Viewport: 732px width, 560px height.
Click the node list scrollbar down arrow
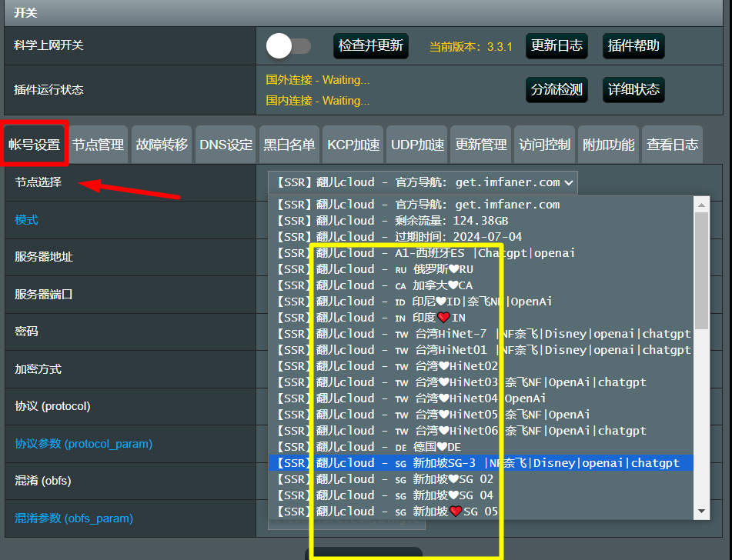tap(701, 512)
